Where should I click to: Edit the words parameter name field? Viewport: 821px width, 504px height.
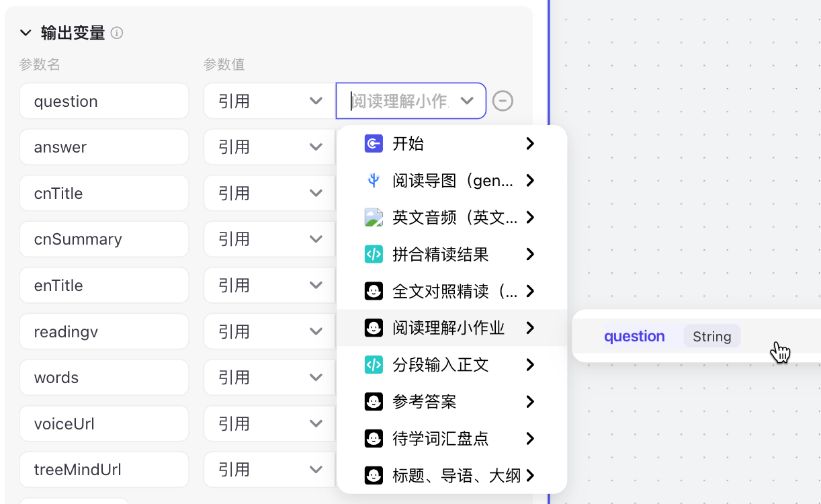pos(104,377)
